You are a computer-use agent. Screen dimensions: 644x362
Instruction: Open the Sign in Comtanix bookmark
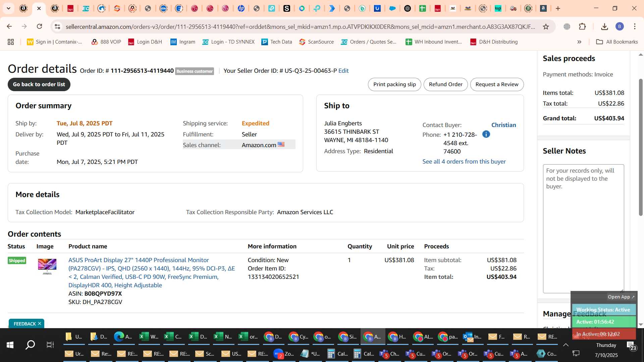54,42
